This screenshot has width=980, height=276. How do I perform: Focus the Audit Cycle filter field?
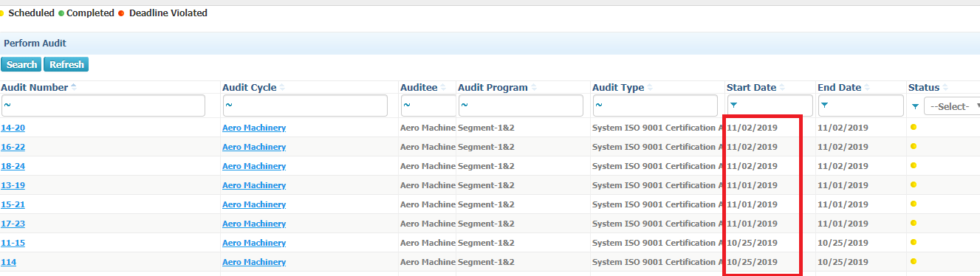pyautogui.click(x=305, y=106)
